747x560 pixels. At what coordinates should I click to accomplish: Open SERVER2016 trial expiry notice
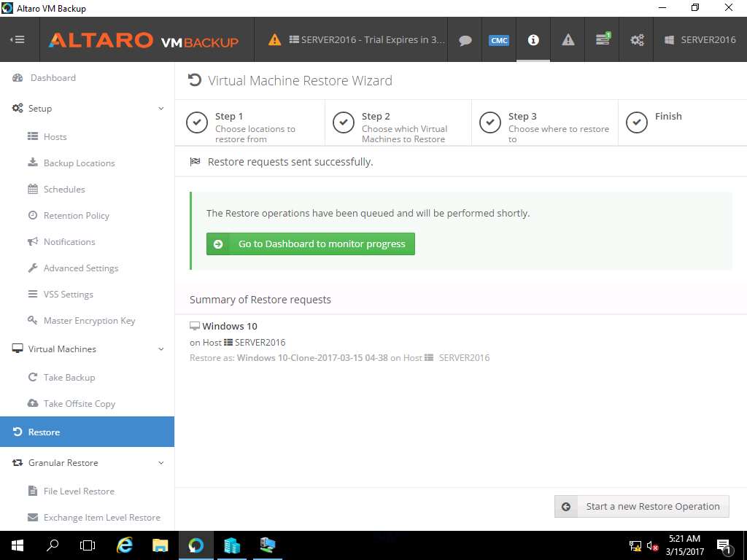[367, 40]
